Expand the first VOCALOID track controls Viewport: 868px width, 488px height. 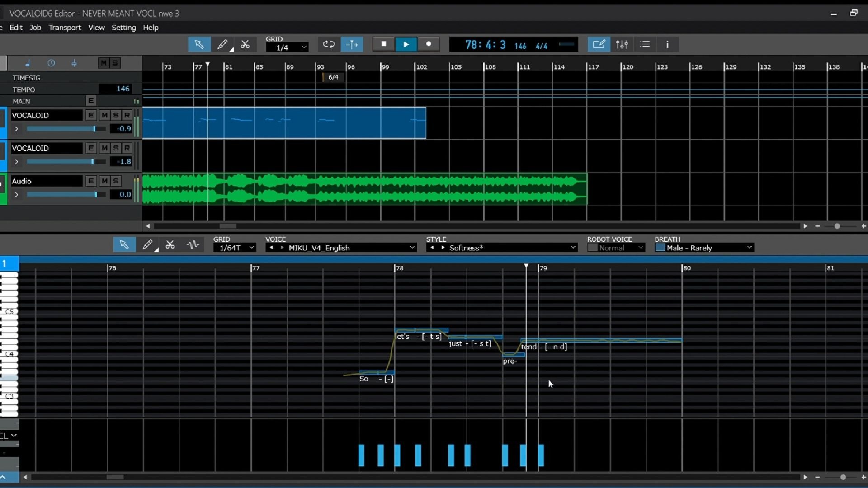[x=17, y=129]
